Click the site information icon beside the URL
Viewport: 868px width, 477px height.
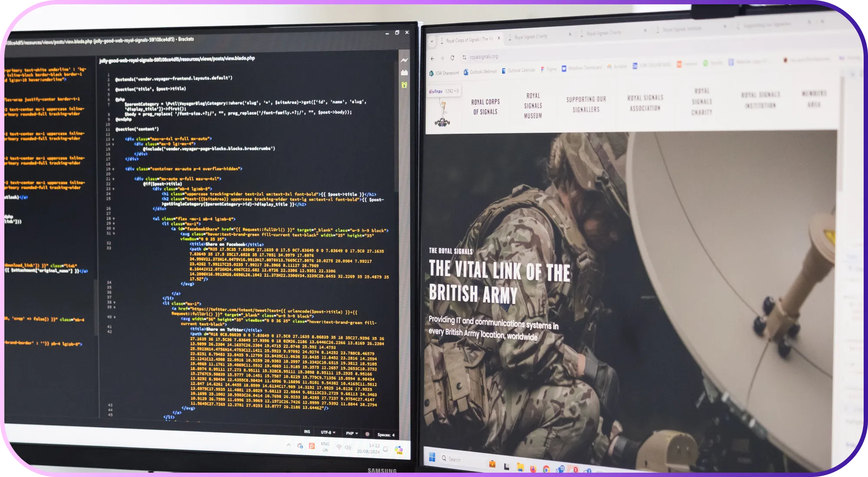464,57
